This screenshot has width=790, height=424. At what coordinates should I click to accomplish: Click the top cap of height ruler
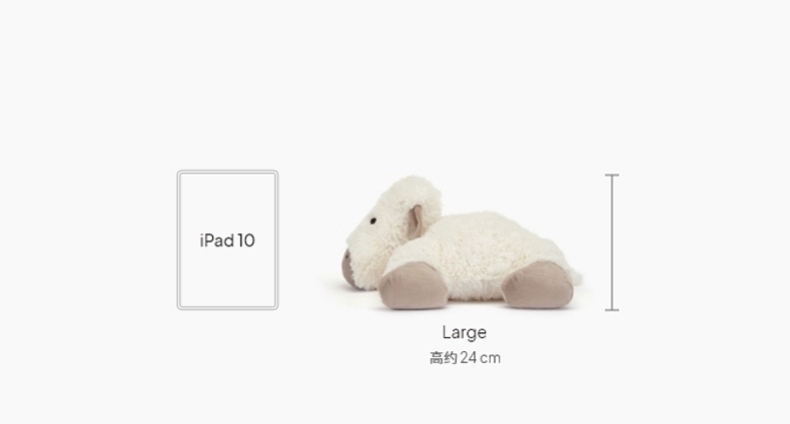pyautogui.click(x=612, y=175)
